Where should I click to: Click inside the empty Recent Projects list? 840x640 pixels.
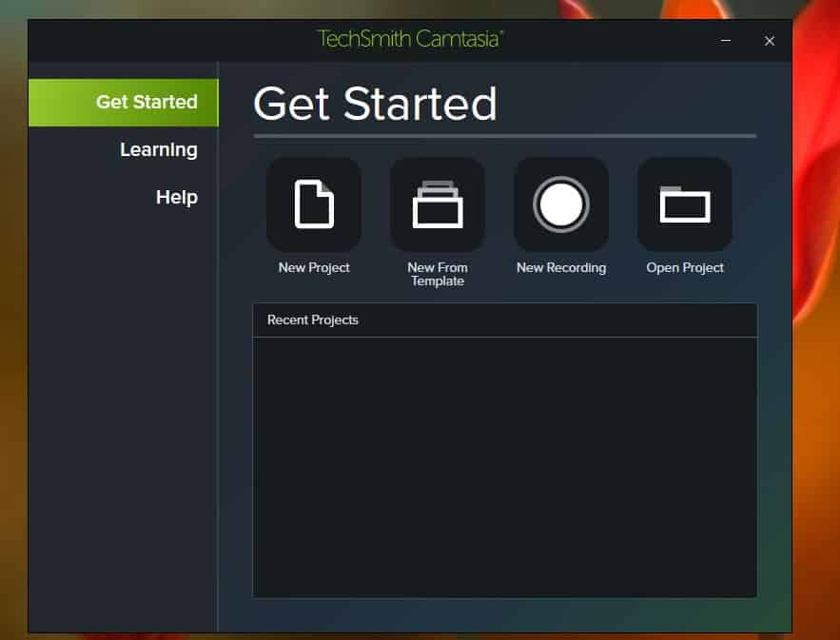(504, 466)
